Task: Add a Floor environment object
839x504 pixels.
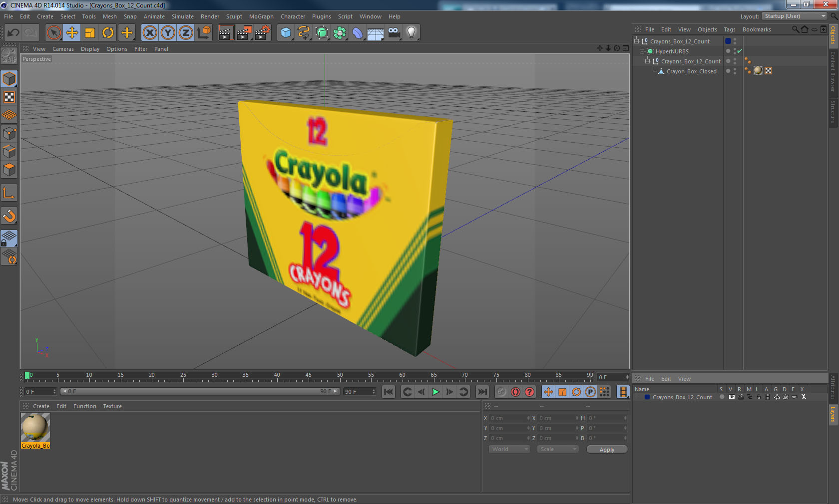Action: tap(376, 33)
